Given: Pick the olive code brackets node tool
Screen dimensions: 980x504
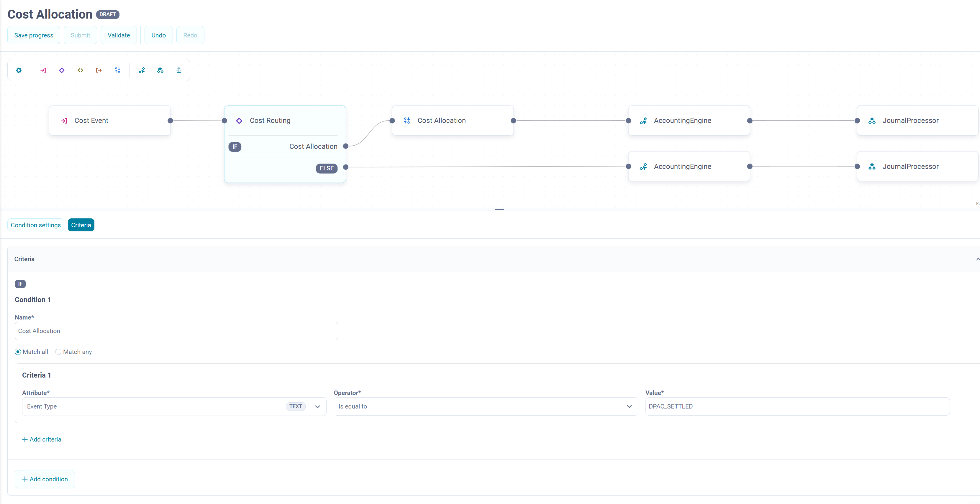Looking at the screenshot, I should (80, 70).
